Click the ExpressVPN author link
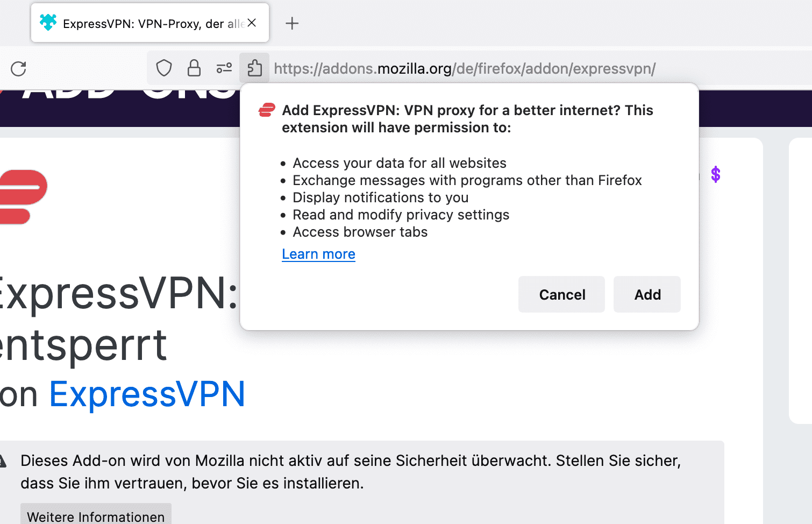812x524 pixels. [x=147, y=394]
